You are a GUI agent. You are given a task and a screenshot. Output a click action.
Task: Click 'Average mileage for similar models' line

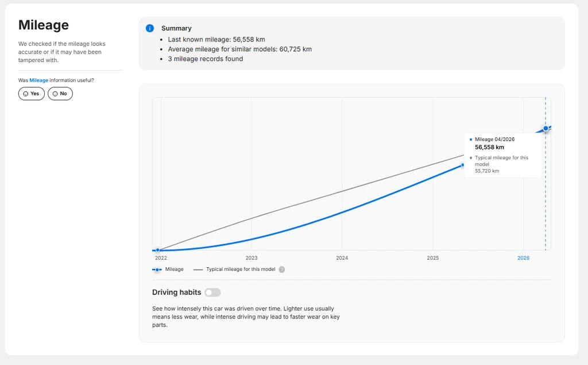239,49
